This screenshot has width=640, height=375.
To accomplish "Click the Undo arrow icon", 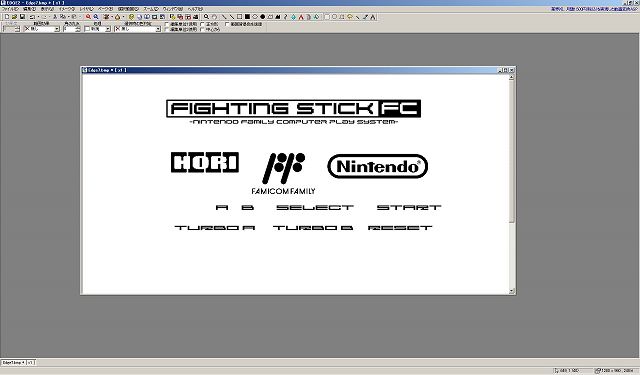I will (x=31, y=17).
